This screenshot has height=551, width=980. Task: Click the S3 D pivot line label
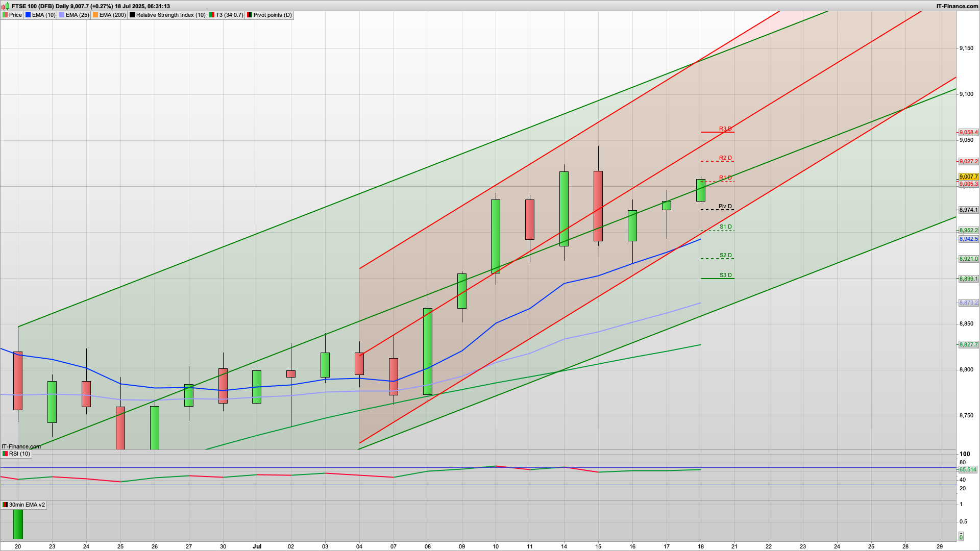726,275
